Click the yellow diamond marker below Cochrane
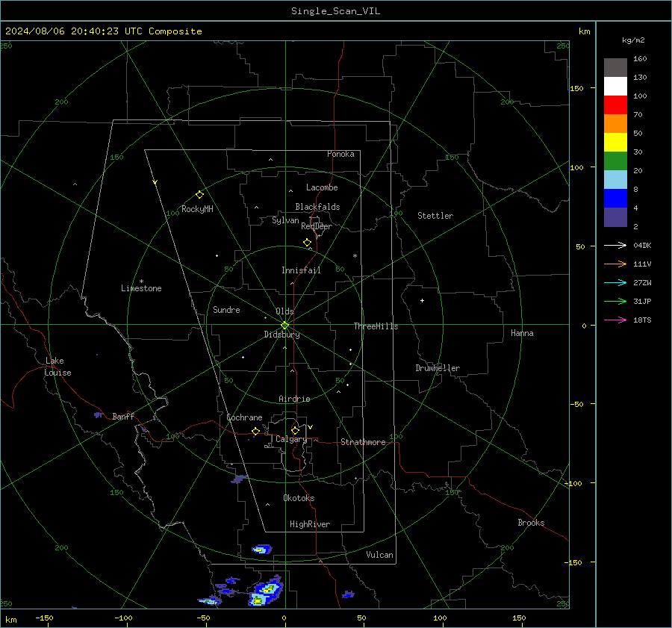Screen dimensions: 672x628 [x=256, y=431]
